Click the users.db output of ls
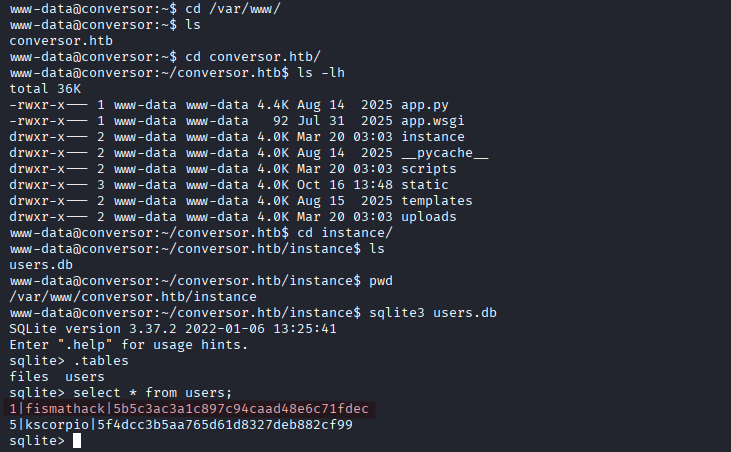Screen dimensions: 731x452 [x=37, y=264]
